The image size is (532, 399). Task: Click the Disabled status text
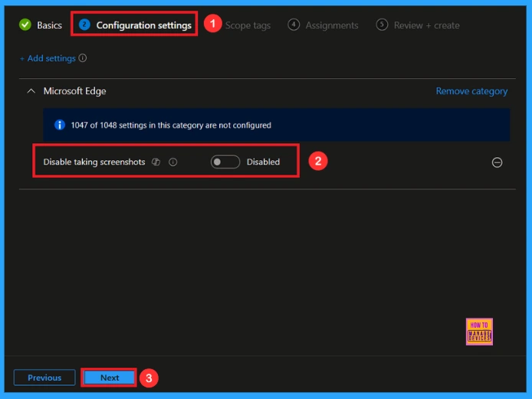coord(263,162)
